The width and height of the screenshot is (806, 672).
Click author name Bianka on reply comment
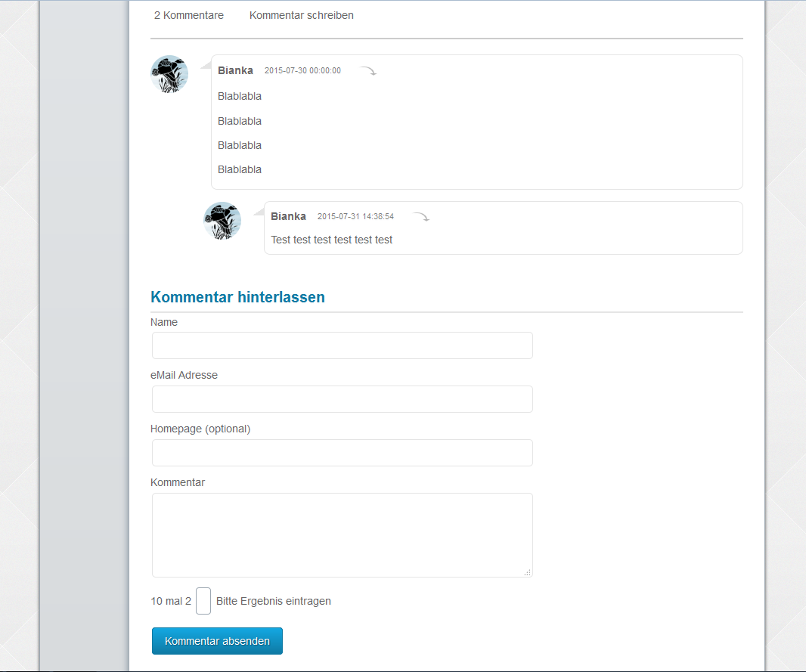click(x=288, y=216)
